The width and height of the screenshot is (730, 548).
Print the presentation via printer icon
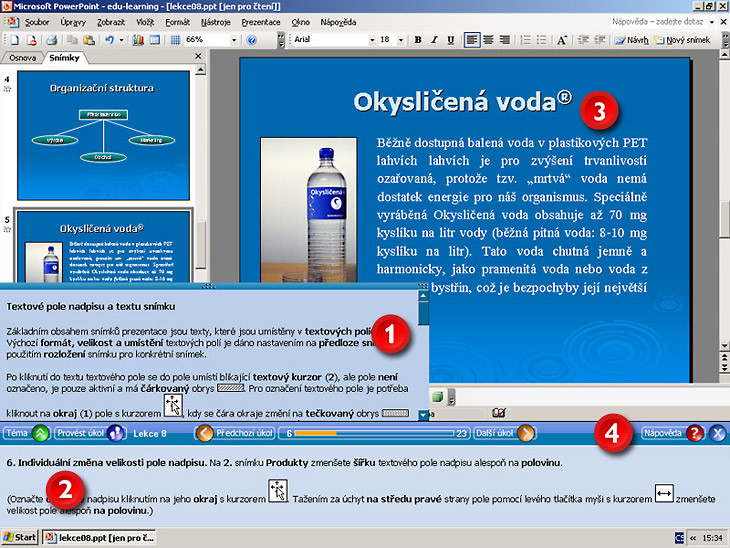coord(51,40)
